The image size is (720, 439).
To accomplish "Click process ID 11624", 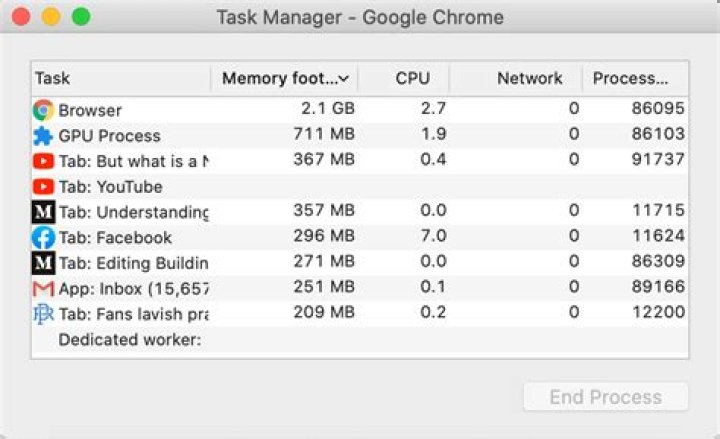I will [659, 236].
